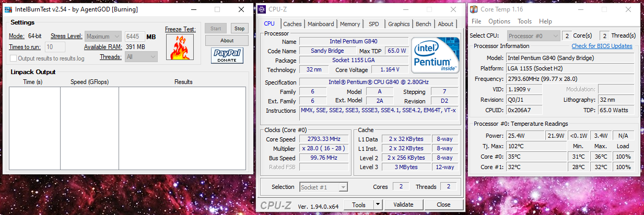Click the Freeze Test label
Viewport: 644px width, 215px height.
point(180,29)
